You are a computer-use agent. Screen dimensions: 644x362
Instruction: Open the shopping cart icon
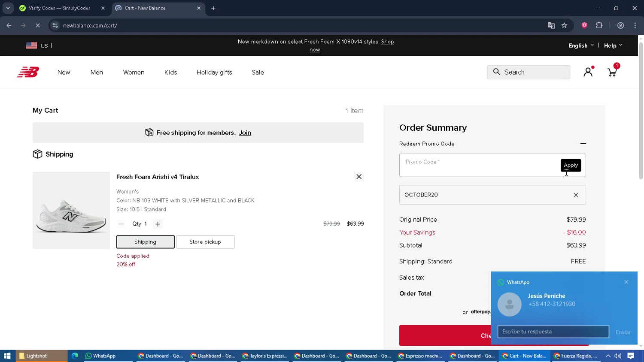coord(612,72)
